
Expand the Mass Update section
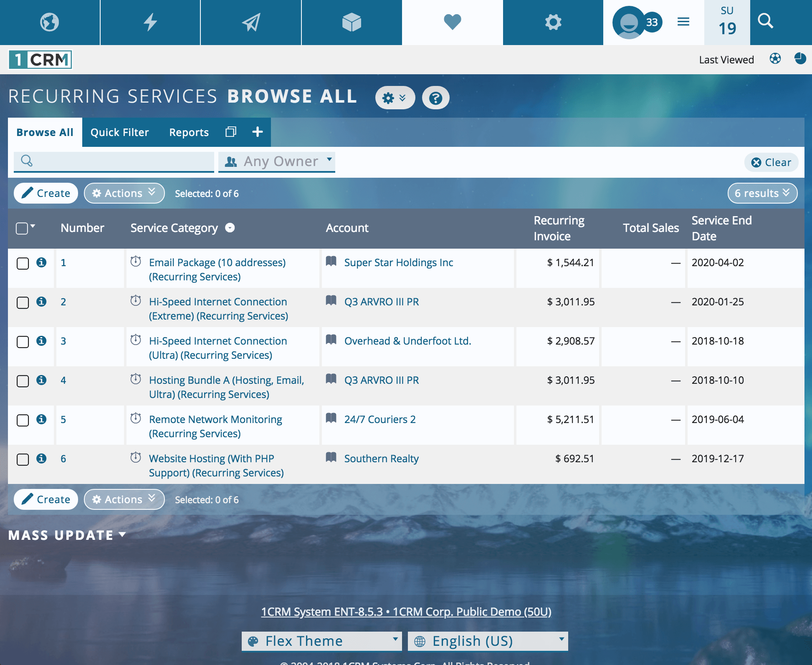[x=67, y=535]
